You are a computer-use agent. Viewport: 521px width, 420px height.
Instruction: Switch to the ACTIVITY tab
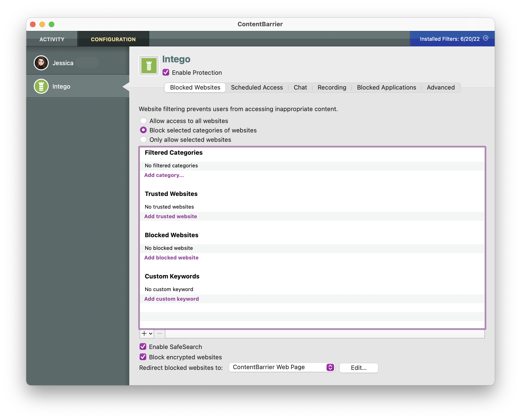52,39
